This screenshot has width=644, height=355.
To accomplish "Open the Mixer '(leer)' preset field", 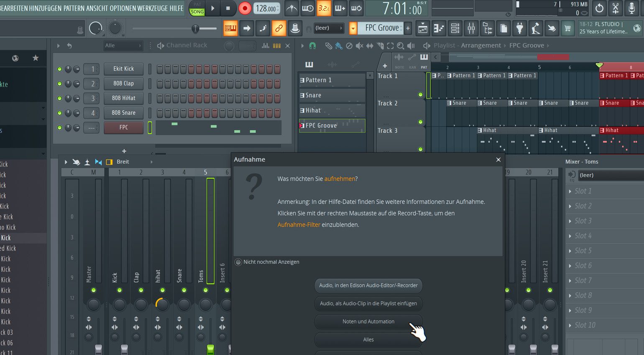I will 611,175.
